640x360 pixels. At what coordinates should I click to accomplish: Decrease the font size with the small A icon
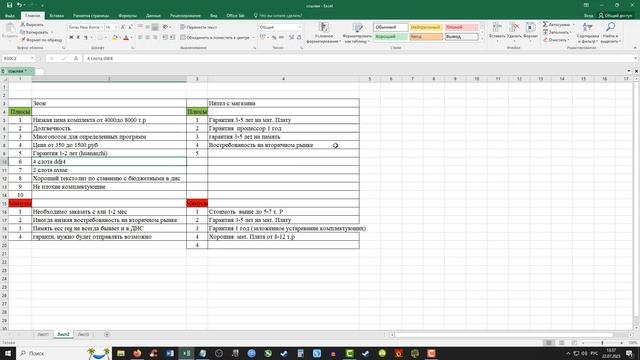pyautogui.click(x=130, y=27)
